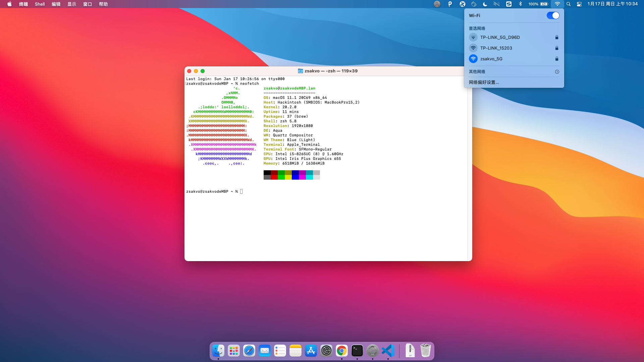Connect to TP-LINK_5G_D96D network
The width and height of the screenshot is (644, 362).
[x=500, y=37]
